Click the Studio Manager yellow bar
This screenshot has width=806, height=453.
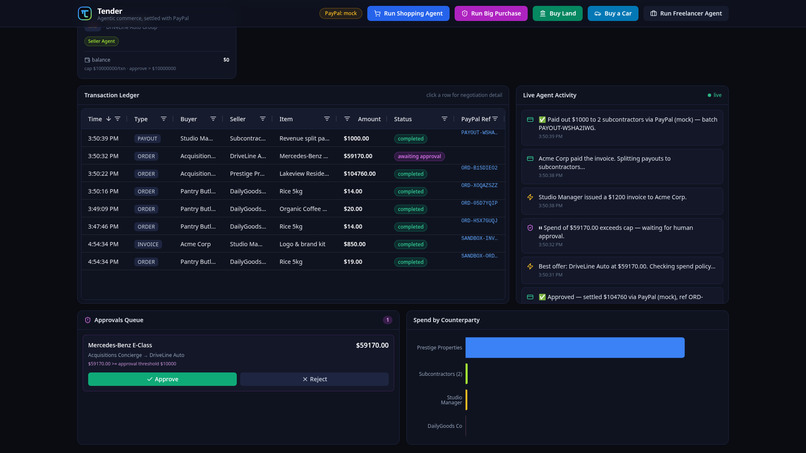click(x=466, y=400)
